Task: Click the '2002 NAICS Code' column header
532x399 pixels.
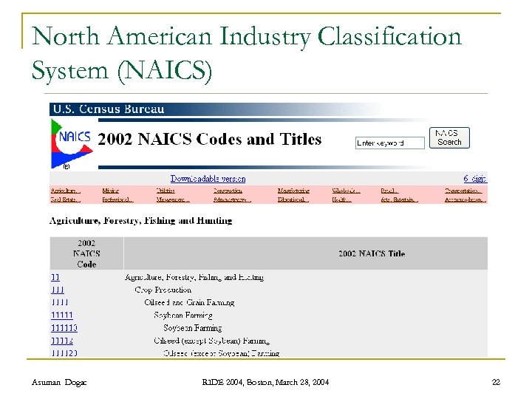Action: coord(86,253)
